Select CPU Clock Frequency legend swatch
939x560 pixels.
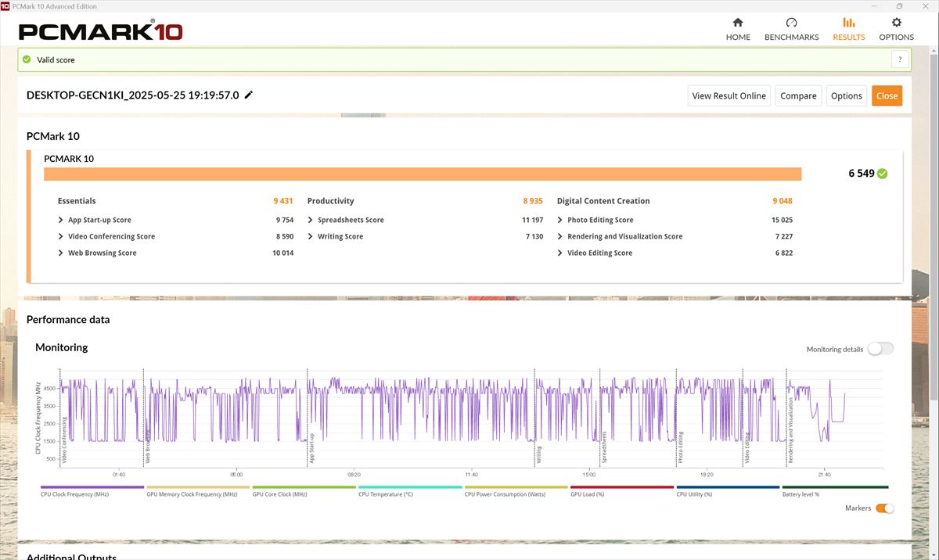tap(92, 487)
